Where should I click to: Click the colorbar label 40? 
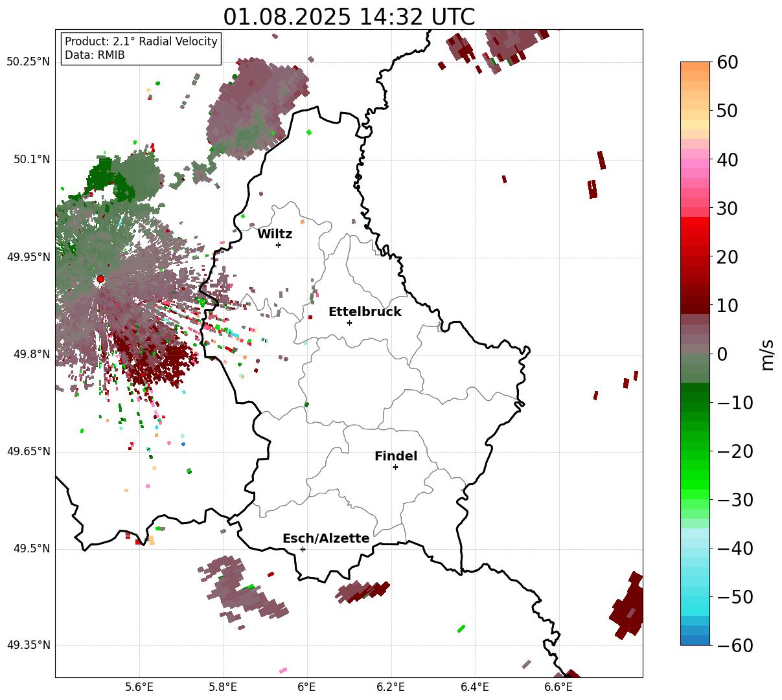(726, 159)
